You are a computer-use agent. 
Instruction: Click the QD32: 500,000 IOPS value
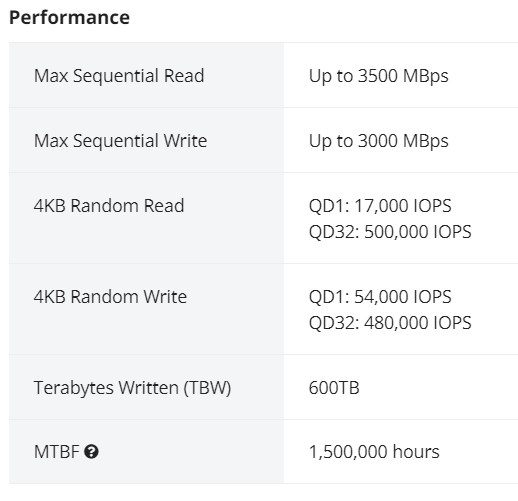tap(390, 232)
